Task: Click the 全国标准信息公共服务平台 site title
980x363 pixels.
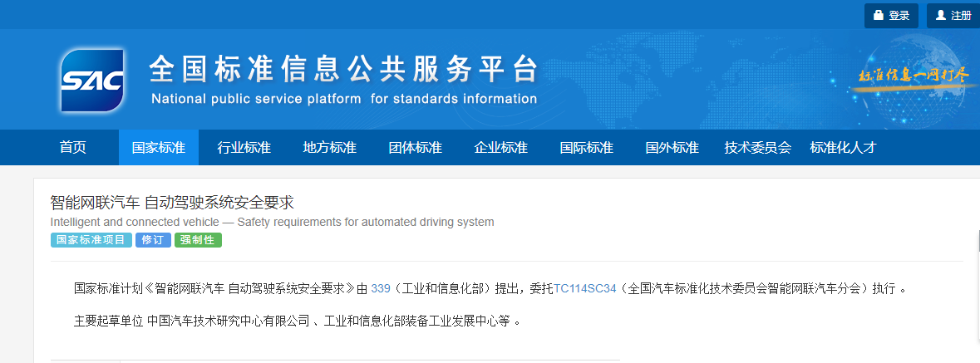Action: click(x=343, y=69)
